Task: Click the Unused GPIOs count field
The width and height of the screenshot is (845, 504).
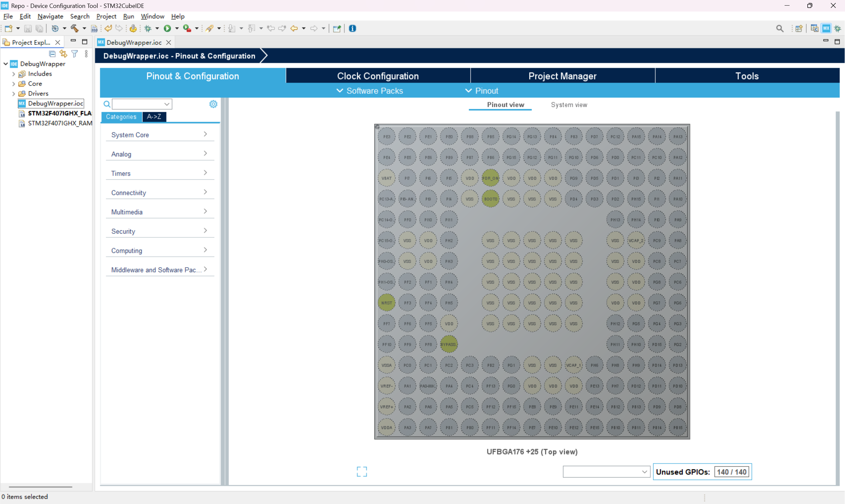Action: coord(731,472)
